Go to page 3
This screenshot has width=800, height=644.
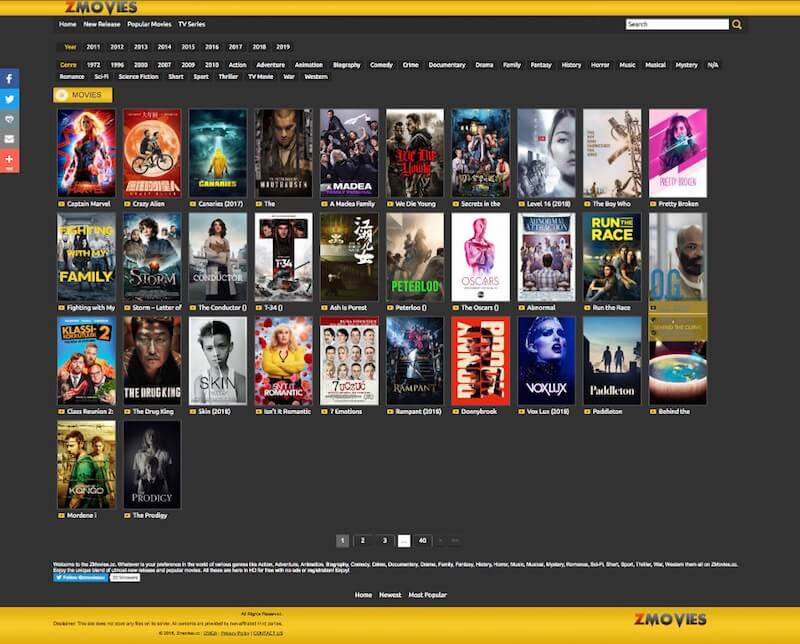tap(385, 541)
